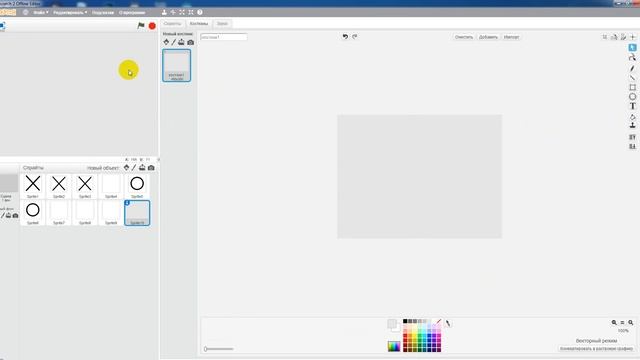Flip the costume left-right
Image resolution: width=640 pixels, height=360 pixels.
614,37
